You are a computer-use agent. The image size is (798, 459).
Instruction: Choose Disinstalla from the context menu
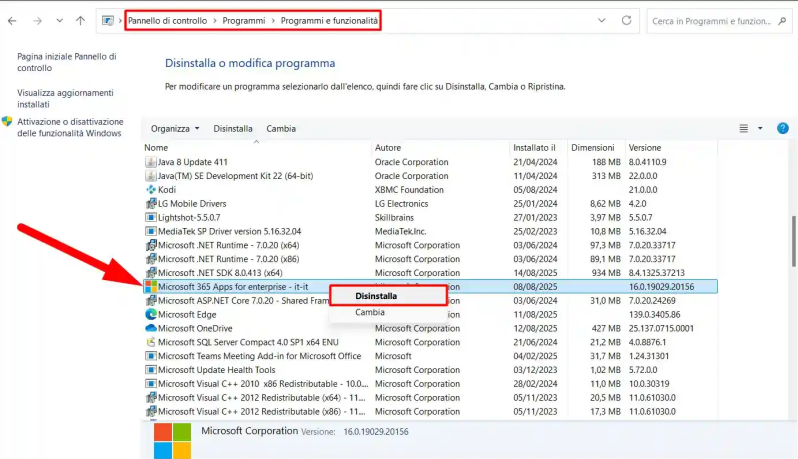376,296
